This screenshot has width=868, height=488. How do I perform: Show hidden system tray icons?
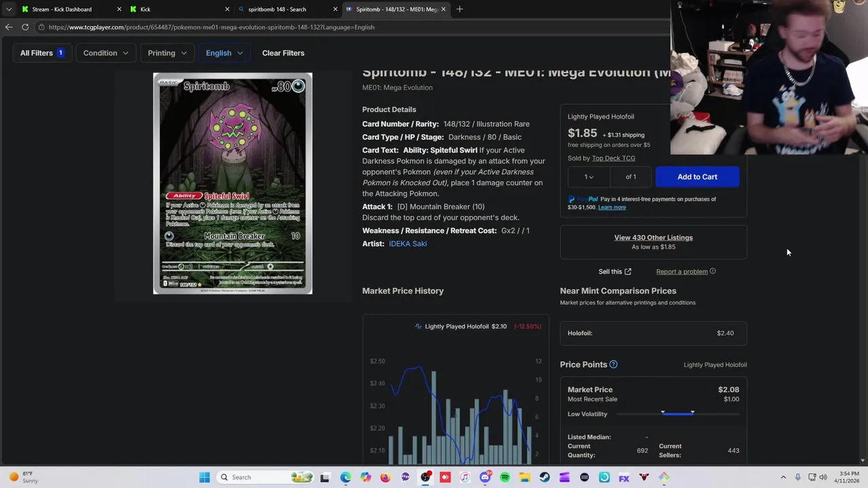click(783, 477)
